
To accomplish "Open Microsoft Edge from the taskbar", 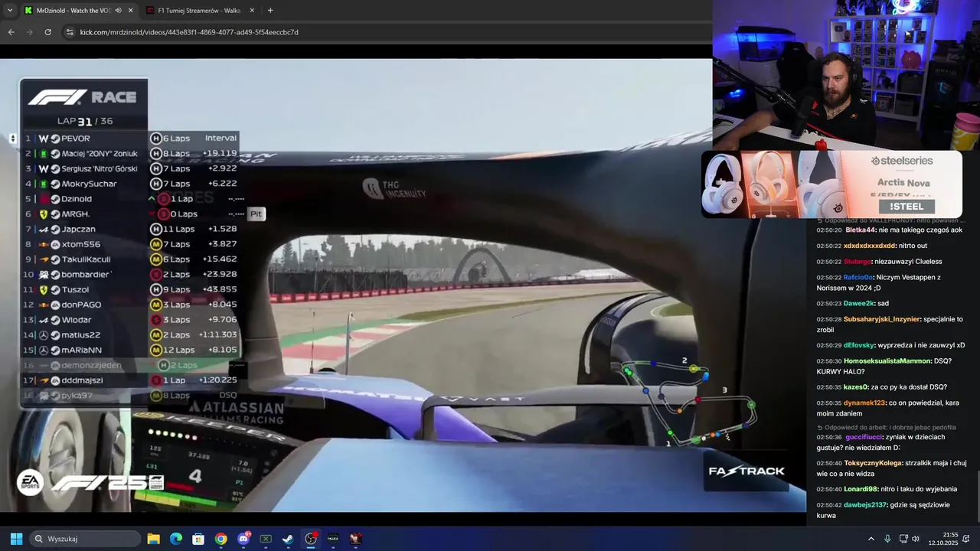I will point(175,539).
